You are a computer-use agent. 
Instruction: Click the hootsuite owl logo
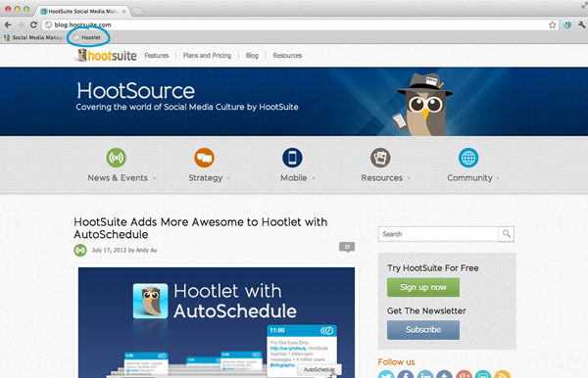click(107, 56)
